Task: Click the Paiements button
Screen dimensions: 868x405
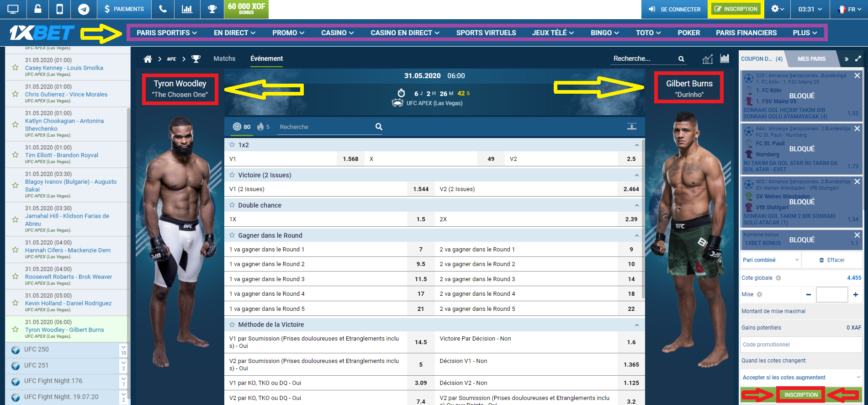Action: coord(124,9)
